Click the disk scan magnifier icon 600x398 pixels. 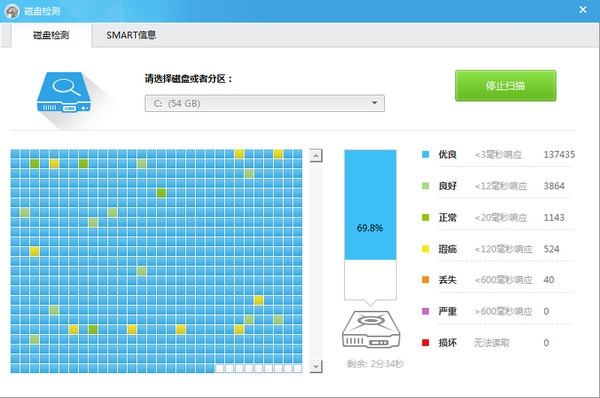click(64, 92)
